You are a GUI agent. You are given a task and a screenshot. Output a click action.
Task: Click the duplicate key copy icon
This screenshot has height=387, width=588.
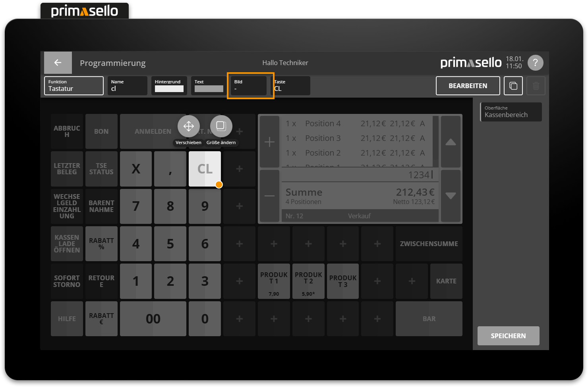click(x=513, y=86)
